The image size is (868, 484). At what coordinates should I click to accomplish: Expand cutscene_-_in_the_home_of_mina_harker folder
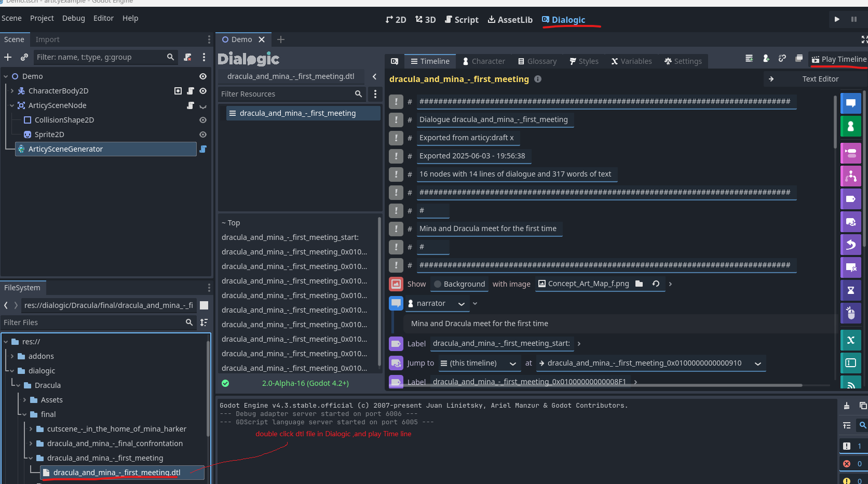[x=31, y=429]
